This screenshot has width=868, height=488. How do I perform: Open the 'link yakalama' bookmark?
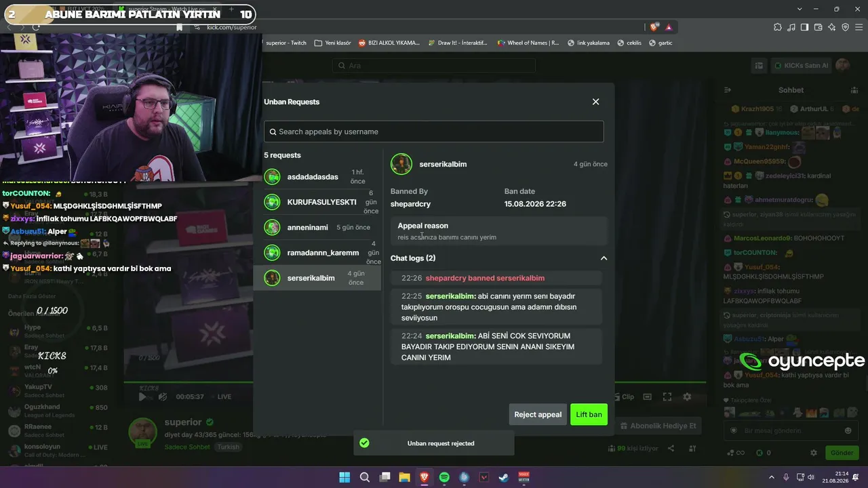(588, 43)
